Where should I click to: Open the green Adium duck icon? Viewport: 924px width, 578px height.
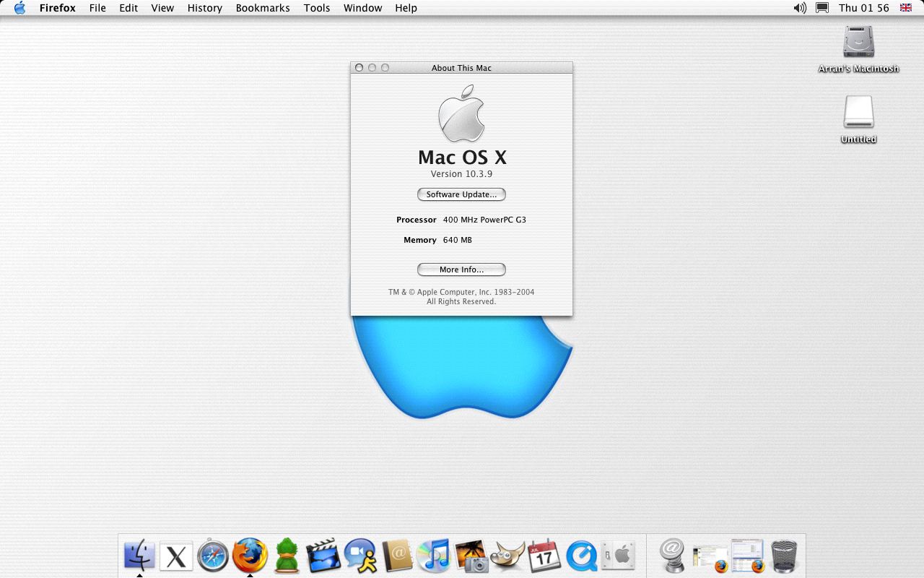(287, 556)
